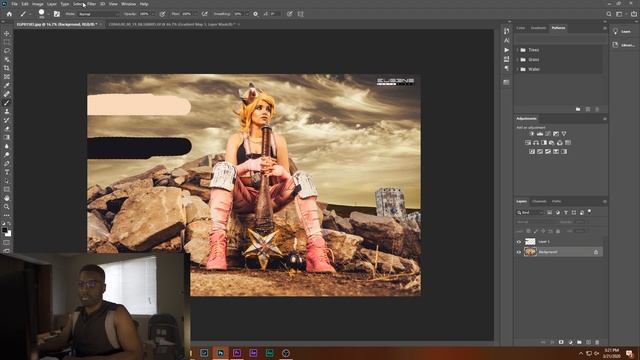The image size is (640, 360).
Task: Delete layer with Layers trash icon
Action: point(597,342)
